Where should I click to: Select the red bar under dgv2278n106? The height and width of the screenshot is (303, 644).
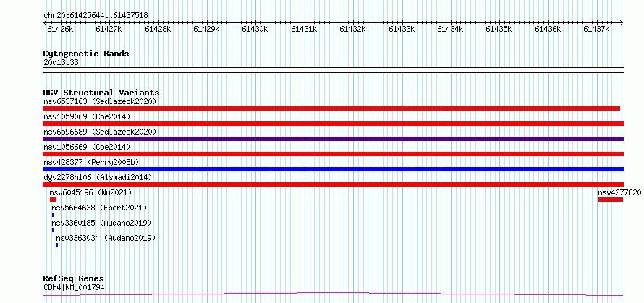[x=334, y=184]
